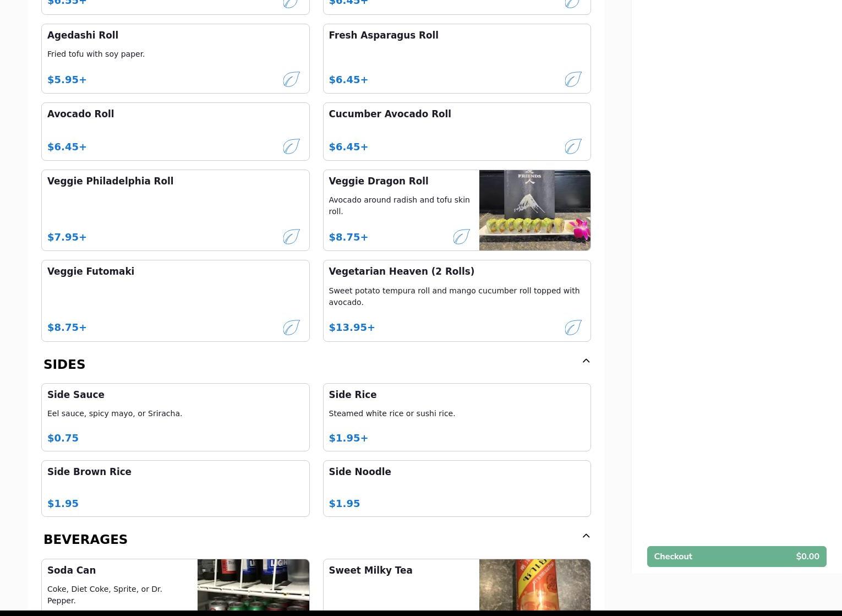
Task: Select the Sweet Milky Tea title
Action: click(370, 570)
